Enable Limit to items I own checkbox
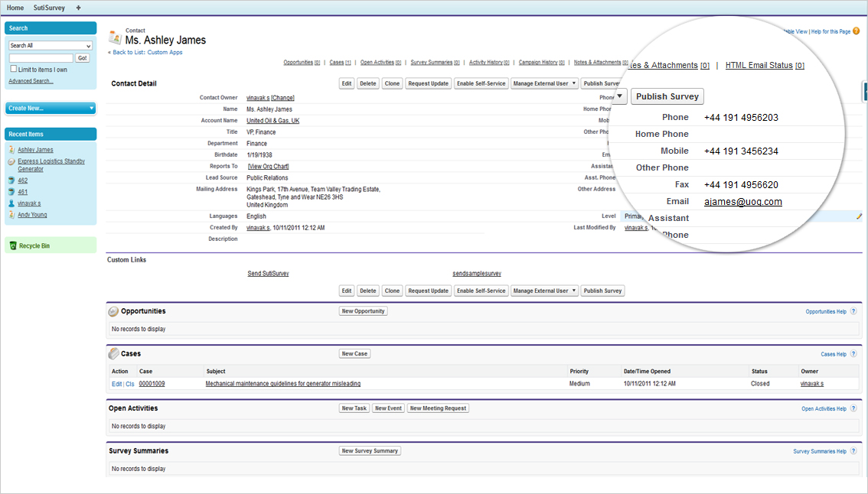The image size is (868, 494). 14,69
